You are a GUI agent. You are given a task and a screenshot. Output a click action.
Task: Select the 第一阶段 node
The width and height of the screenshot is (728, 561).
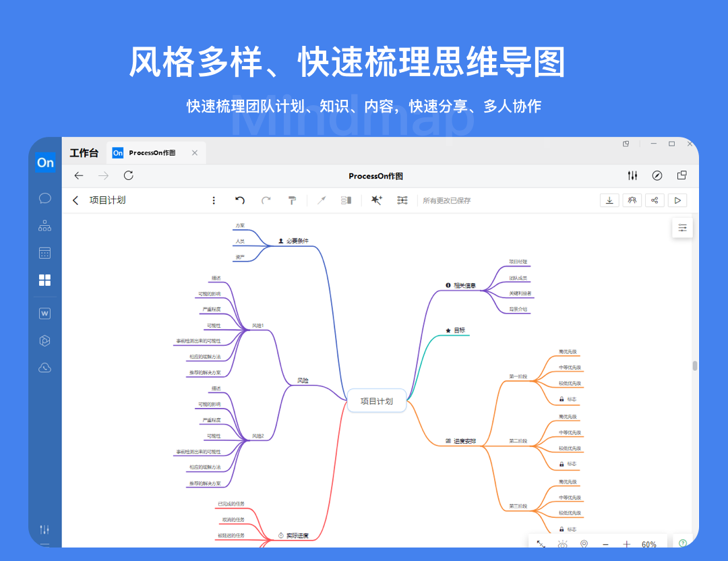tap(518, 377)
